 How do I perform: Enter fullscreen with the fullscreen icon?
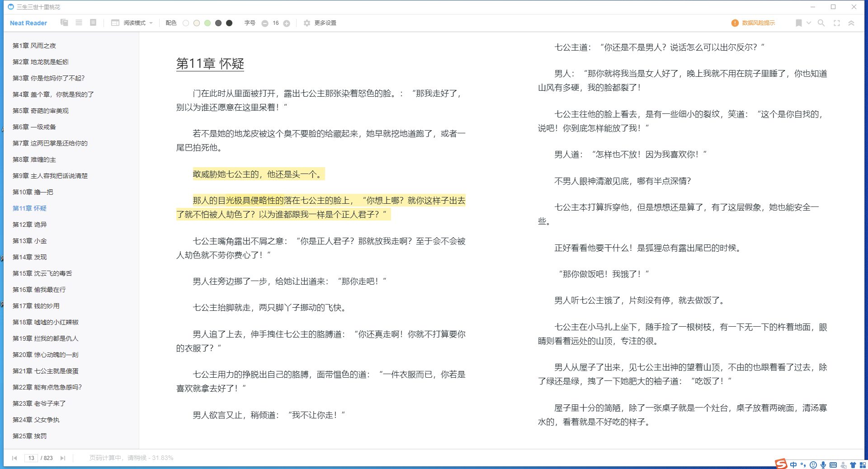click(x=837, y=23)
